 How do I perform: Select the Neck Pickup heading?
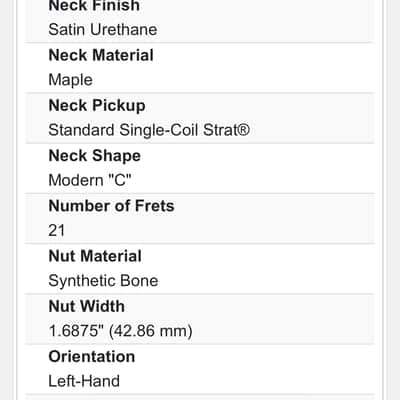pos(97,106)
